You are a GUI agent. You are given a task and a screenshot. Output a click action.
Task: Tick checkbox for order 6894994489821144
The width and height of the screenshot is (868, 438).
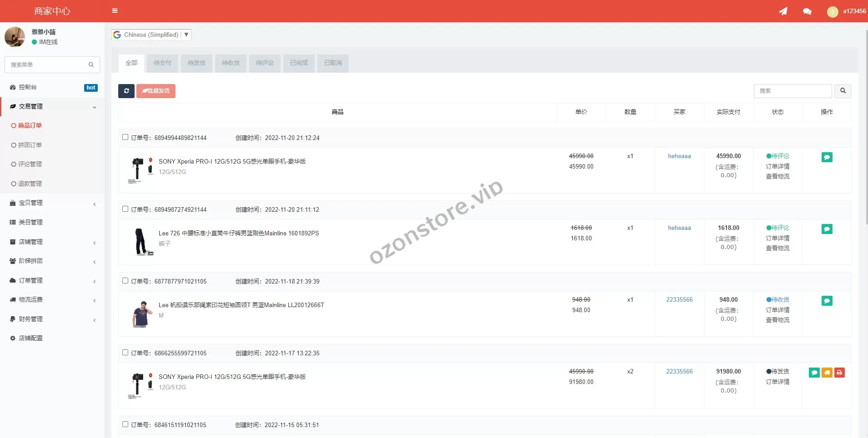125,137
